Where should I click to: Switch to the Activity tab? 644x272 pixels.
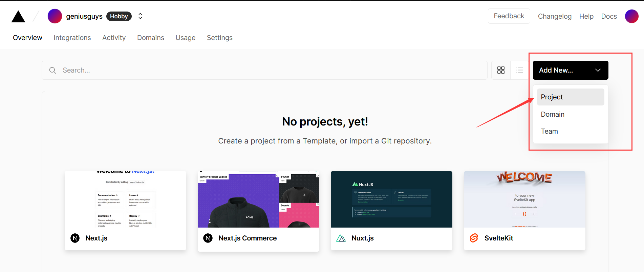(114, 38)
